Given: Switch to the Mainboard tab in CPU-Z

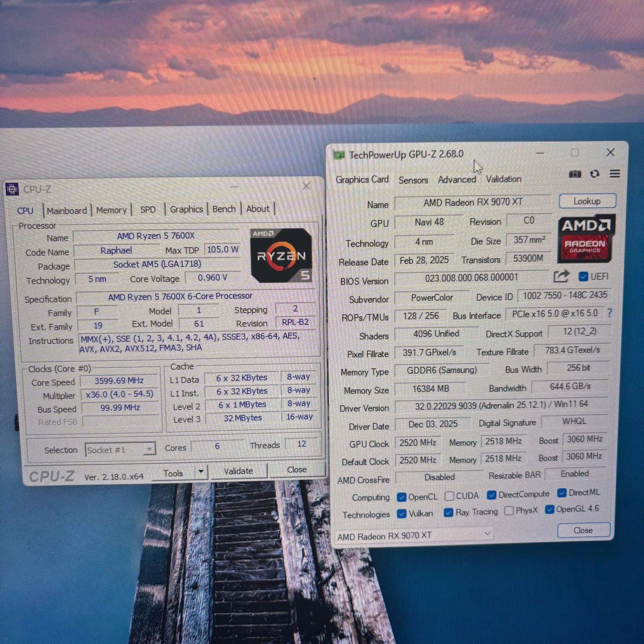Looking at the screenshot, I should click(67, 211).
